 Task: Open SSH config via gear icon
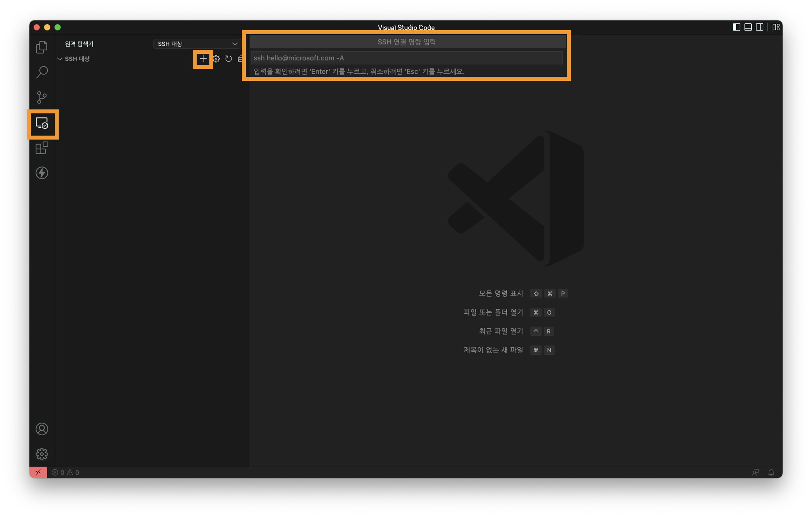(x=216, y=59)
